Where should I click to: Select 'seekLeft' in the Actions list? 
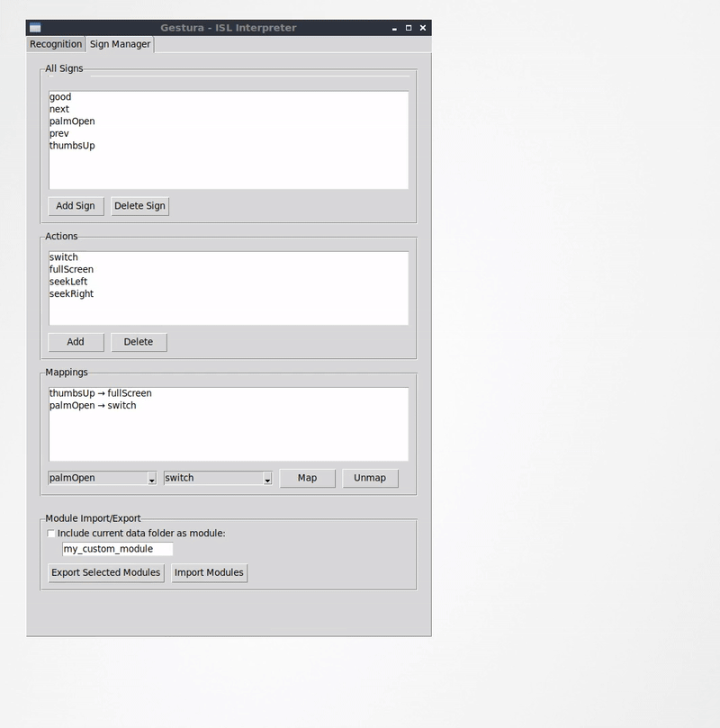(x=229, y=282)
